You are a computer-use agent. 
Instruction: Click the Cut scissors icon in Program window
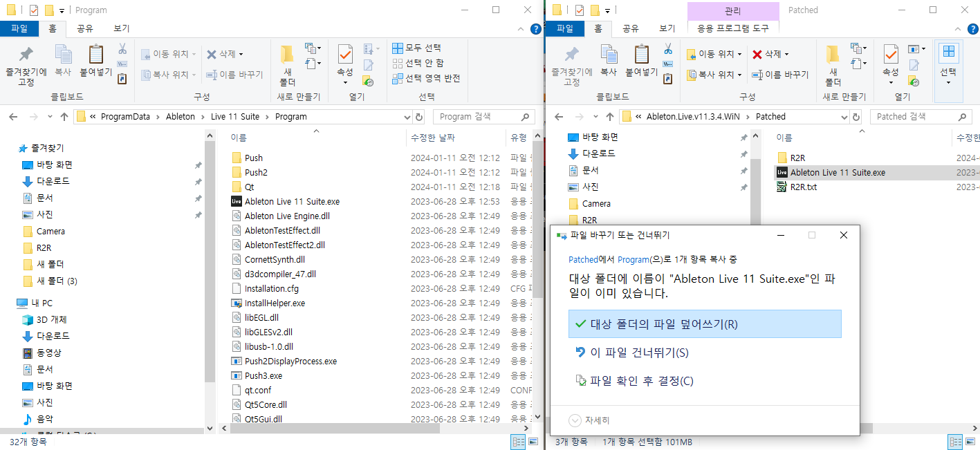122,48
